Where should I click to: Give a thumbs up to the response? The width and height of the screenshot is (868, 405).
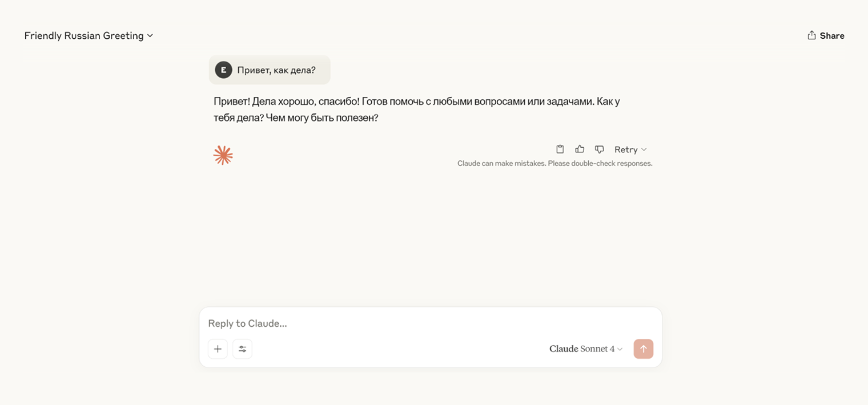coord(580,149)
